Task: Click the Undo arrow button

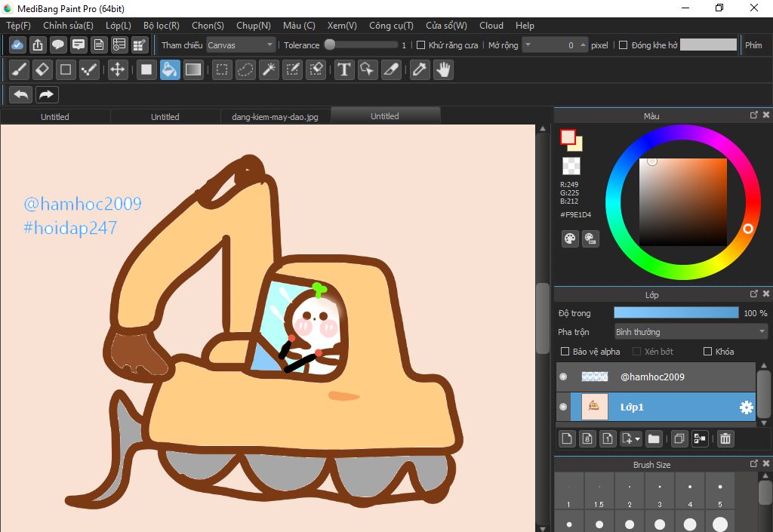Action: (22, 95)
